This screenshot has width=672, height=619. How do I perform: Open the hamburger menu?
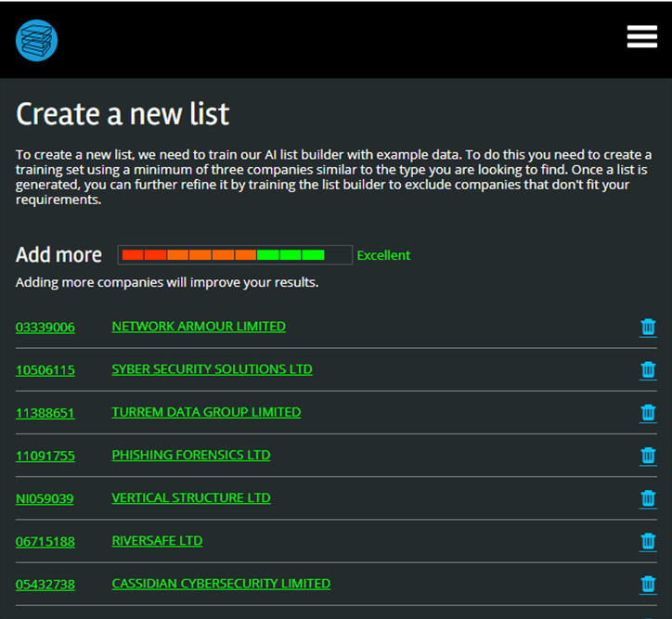tap(641, 36)
